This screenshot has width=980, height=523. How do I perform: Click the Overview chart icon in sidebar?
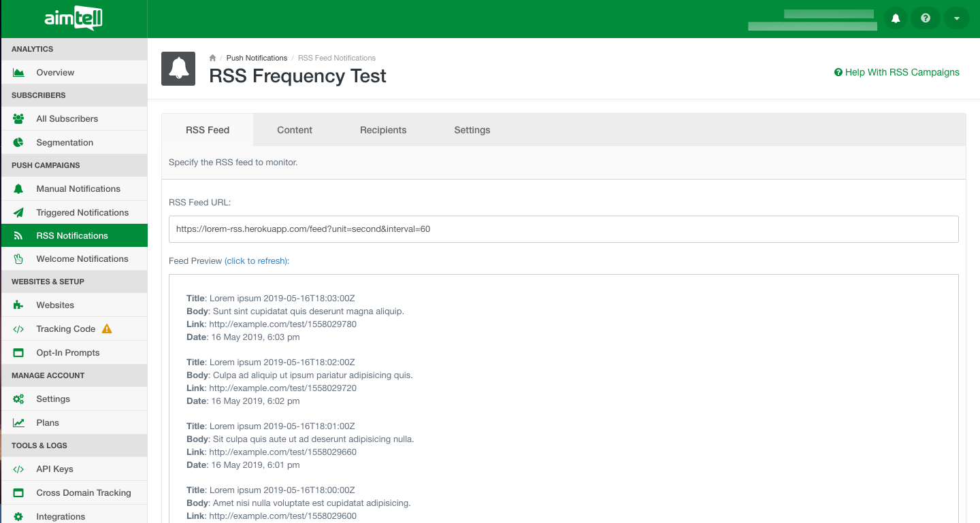(18, 73)
